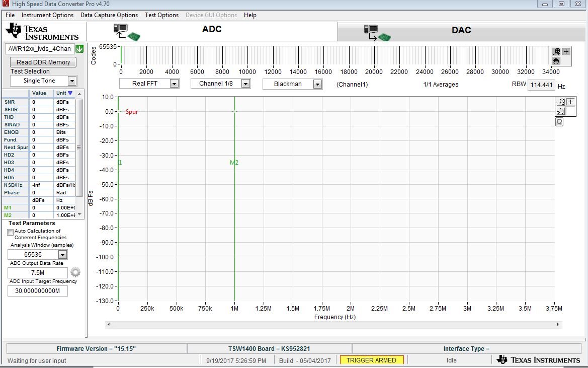This screenshot has height=368, width=588.
Task: Click the SINAD row label
Action: click(12, 124)
